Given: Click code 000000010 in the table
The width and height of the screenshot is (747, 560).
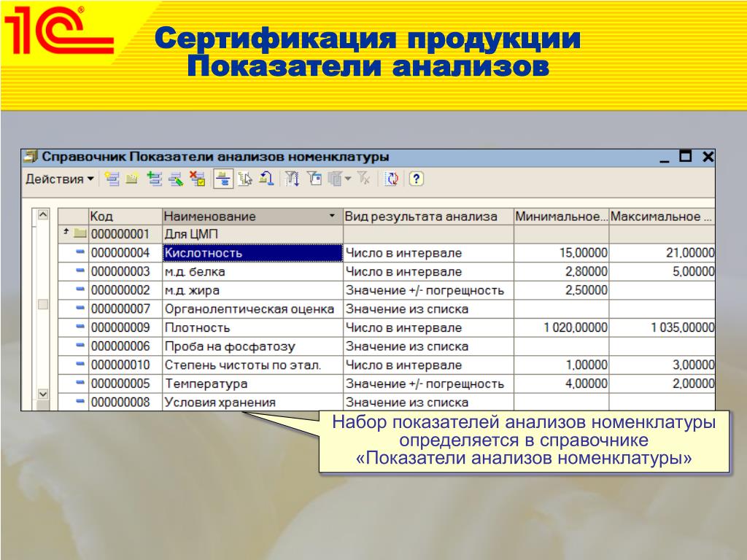Looking at the screenshot, I should 120,365.
